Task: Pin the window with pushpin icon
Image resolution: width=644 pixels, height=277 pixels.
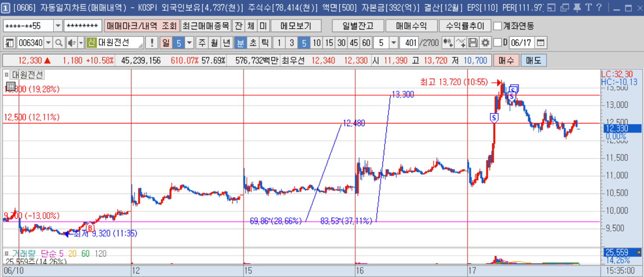Action: click(577, 7)
